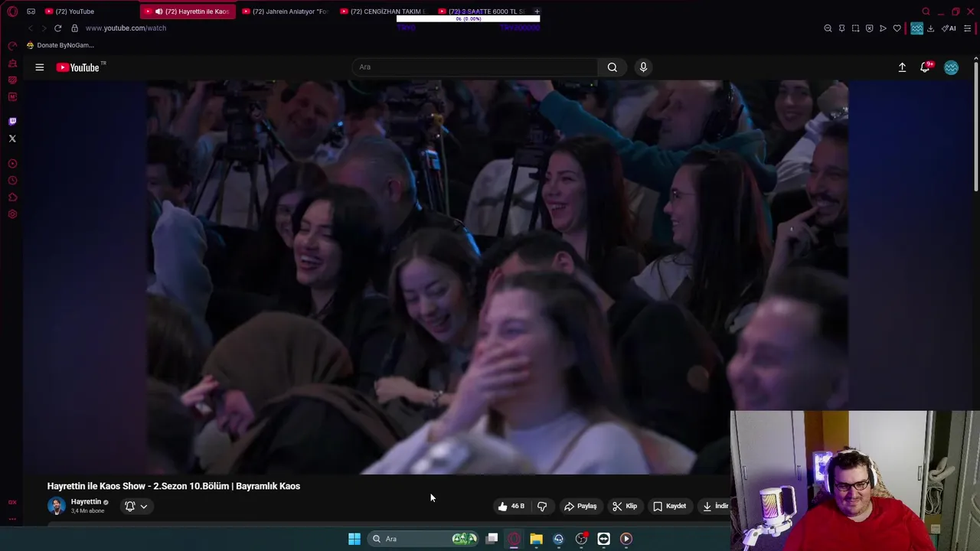This screenshot has height=551, width=980.
Task: Open the Windows Start menu
Action: [354, 539]
